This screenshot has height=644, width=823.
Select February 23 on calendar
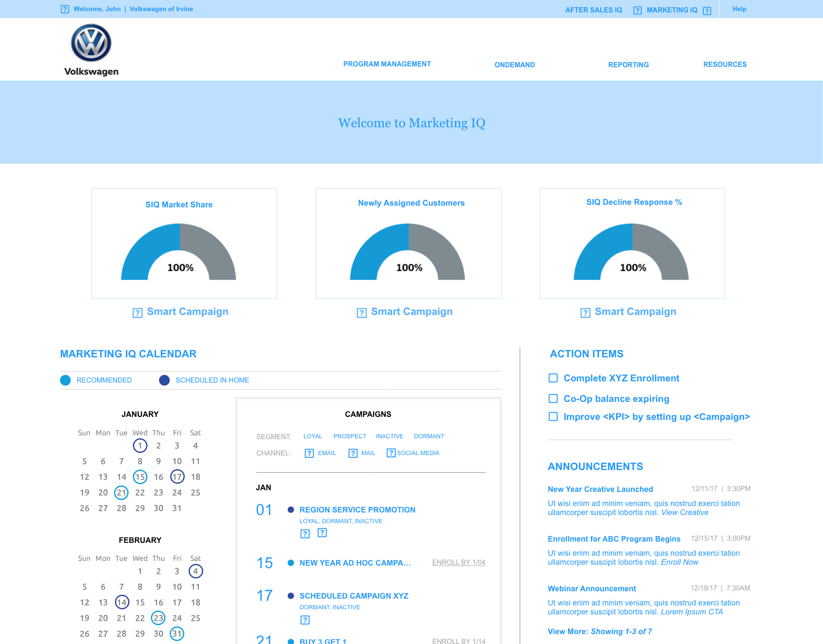tap(158, 618)
